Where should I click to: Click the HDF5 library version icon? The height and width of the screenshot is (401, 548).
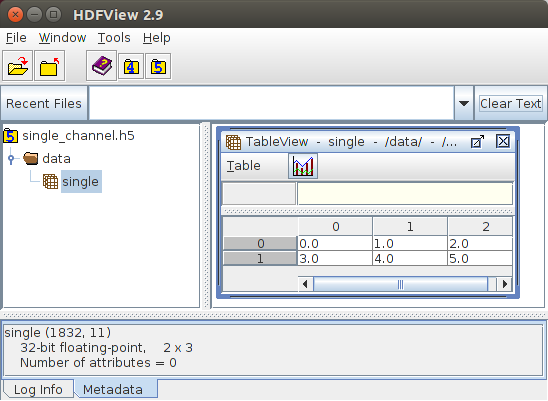click(x=158, y=66)
